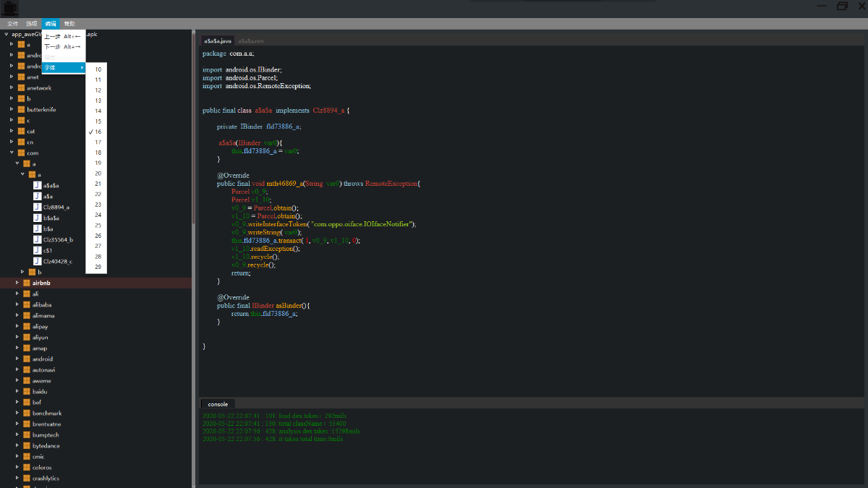Open the 帮助 menu
The height and width of the screenshot is (488, 868).
pos(69,24)
